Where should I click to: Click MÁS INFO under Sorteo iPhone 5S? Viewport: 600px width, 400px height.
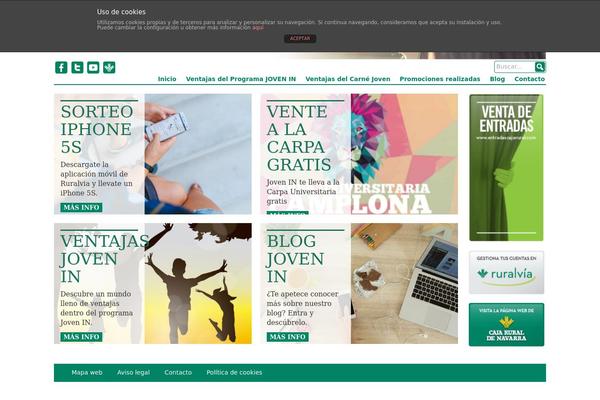click(x=81, y=207)
